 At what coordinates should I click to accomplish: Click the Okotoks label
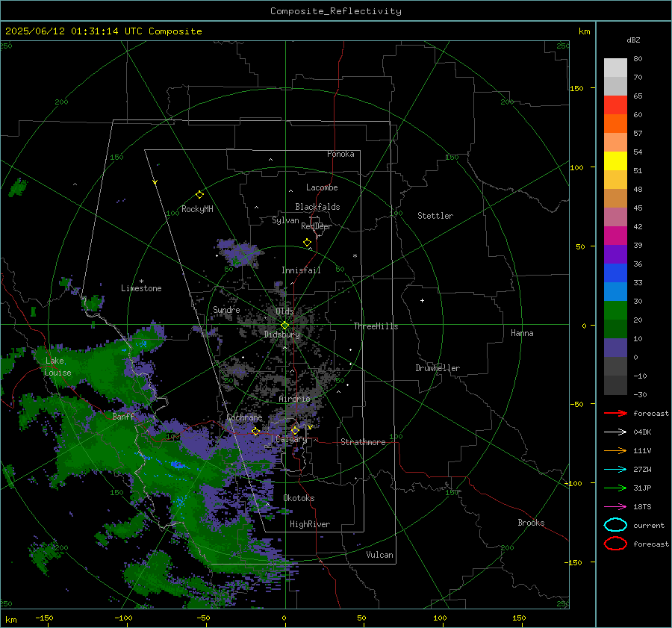(x=299, y=498)
